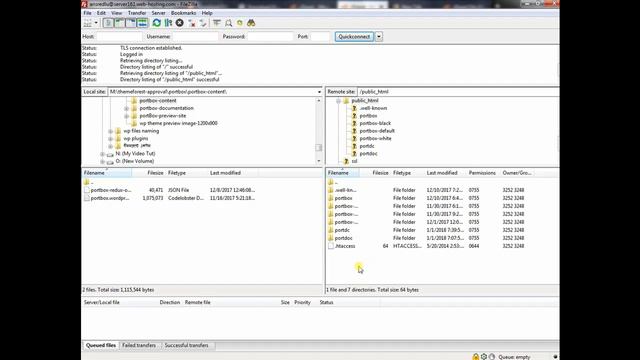Viewport: 640px width, 360px height.
Task: Click the O: drive icon in local tree
Action: [110, 162]
